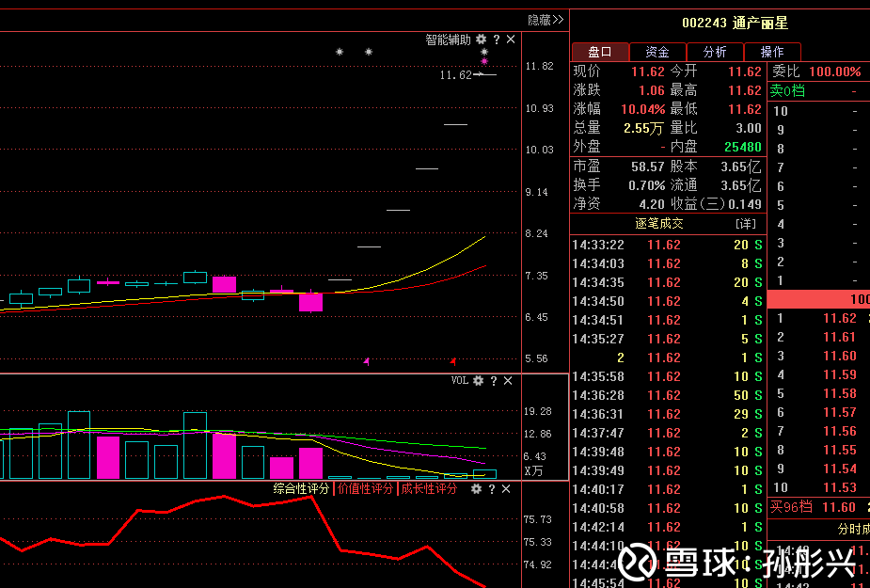Screen dimensions: 870x588
Task: Close the VOL volume panel
Action: (x=511, y=381)
